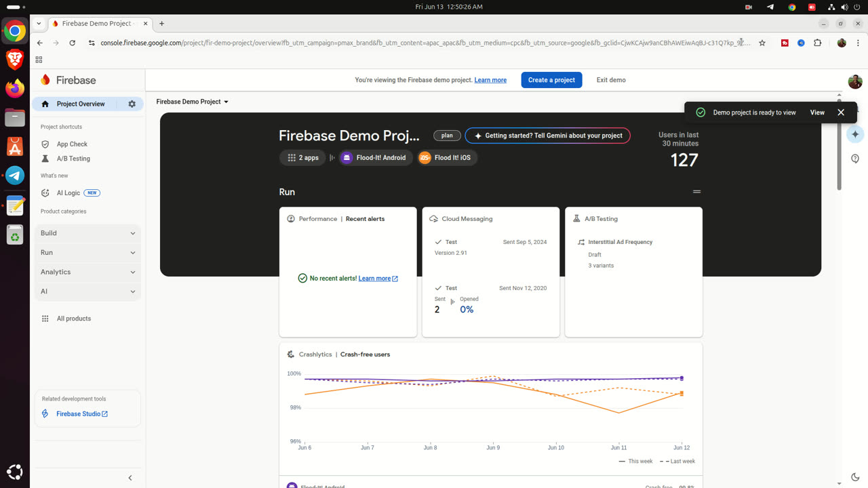Image resolution: width=868 pixels, height=488 pixels.
Task: Click the plan badge
Action: (x=447, y=136)
